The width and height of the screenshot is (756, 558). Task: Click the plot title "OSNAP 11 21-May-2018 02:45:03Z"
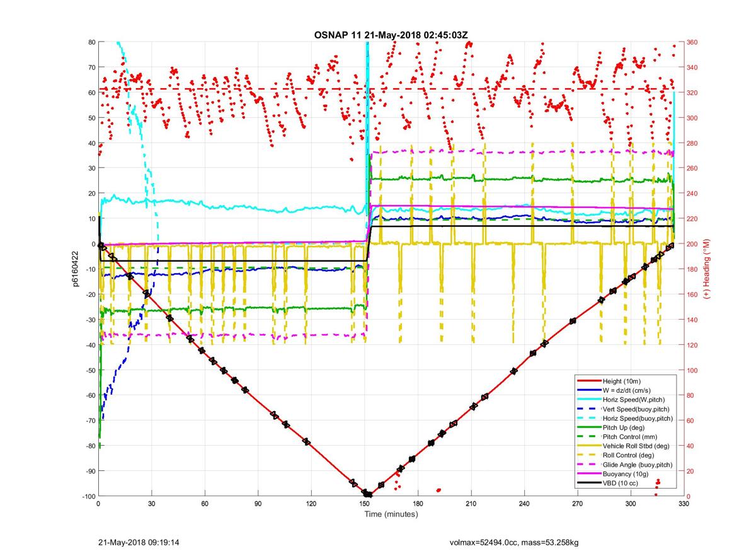pos(391,35)
